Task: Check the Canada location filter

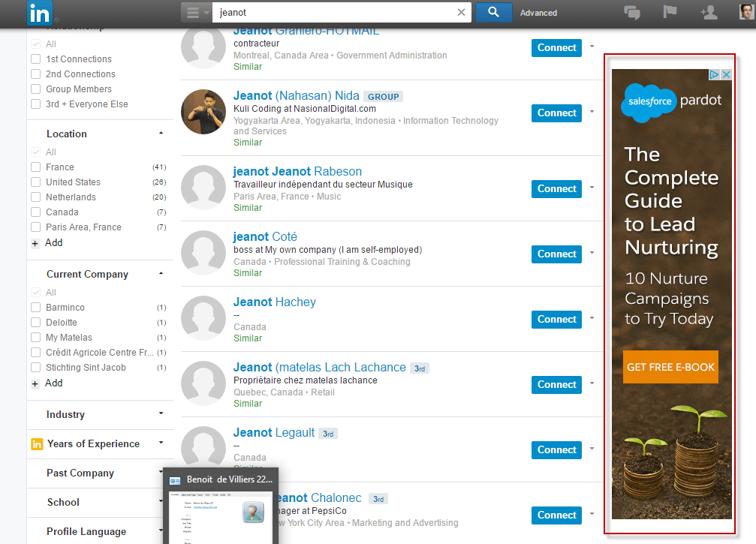Action: [x=36, y=212]
